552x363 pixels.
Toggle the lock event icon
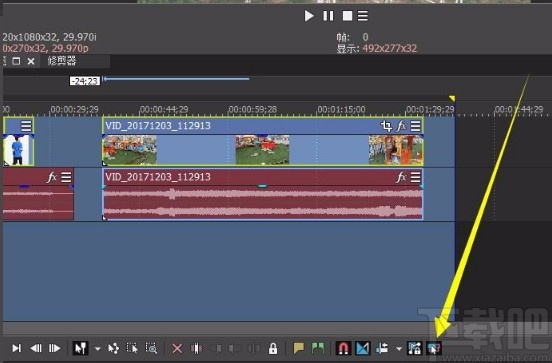[272, 349]
